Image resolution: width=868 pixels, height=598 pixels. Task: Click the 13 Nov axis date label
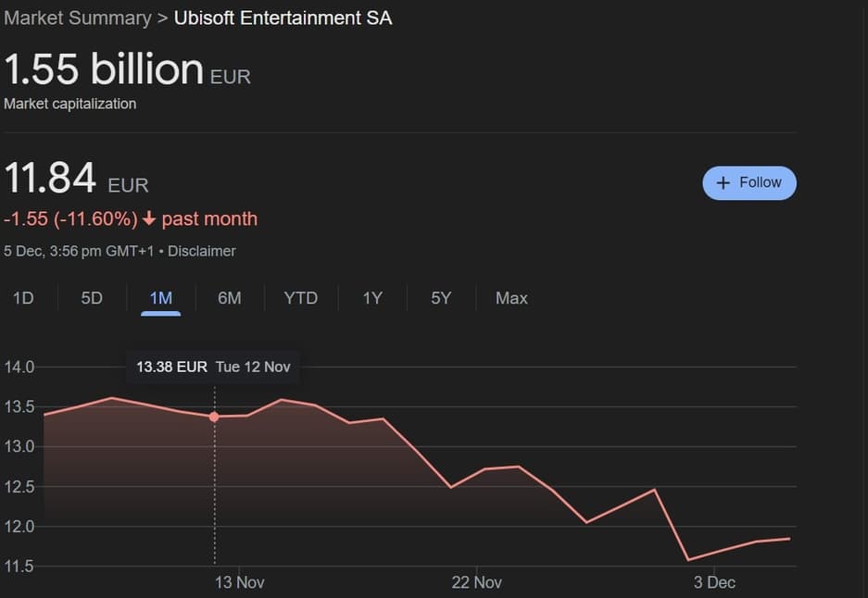coord(239,582)
